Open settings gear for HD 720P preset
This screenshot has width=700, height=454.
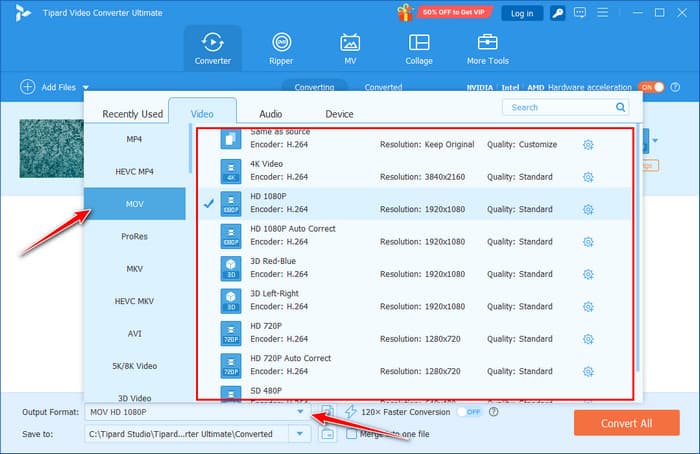click(x=588, y=339)
